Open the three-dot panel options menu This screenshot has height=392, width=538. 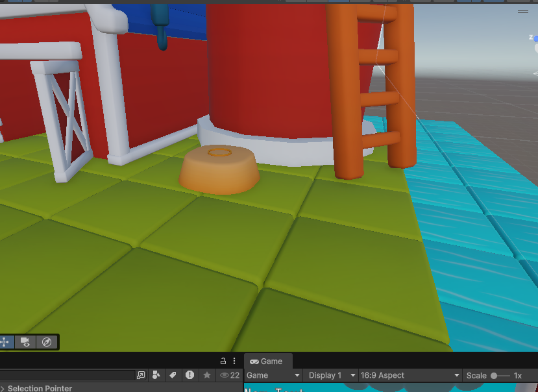234,361
